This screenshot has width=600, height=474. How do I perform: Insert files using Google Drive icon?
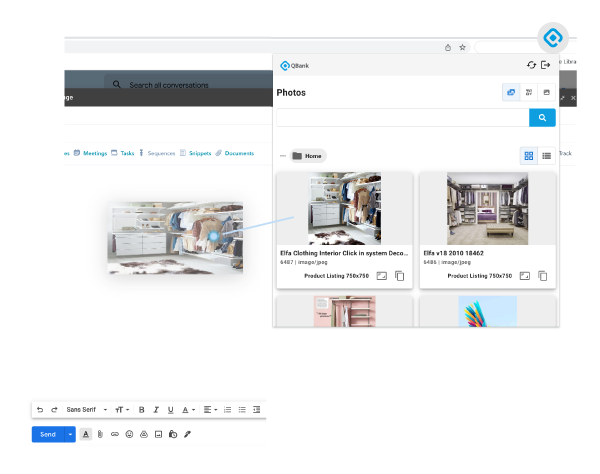click(x=144, y=434)
